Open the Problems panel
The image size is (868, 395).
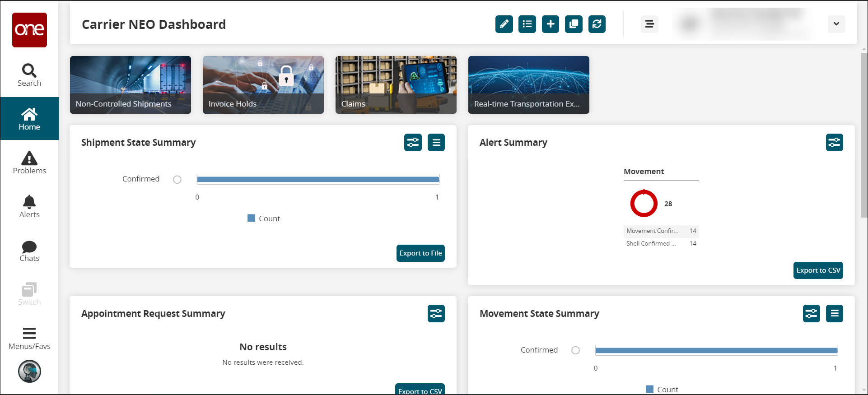pos(29,163)
